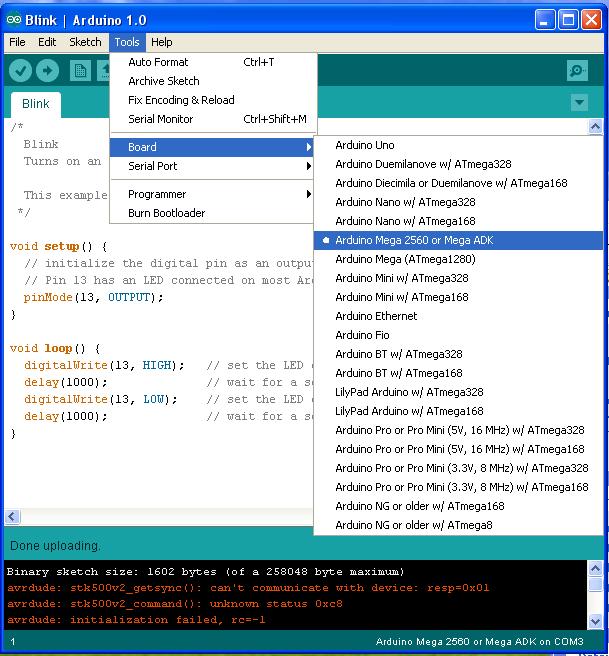Expand the Programmer submenu
Viewport: 609px width, 656px height.
pyautogui.click(x=211, y=194)
